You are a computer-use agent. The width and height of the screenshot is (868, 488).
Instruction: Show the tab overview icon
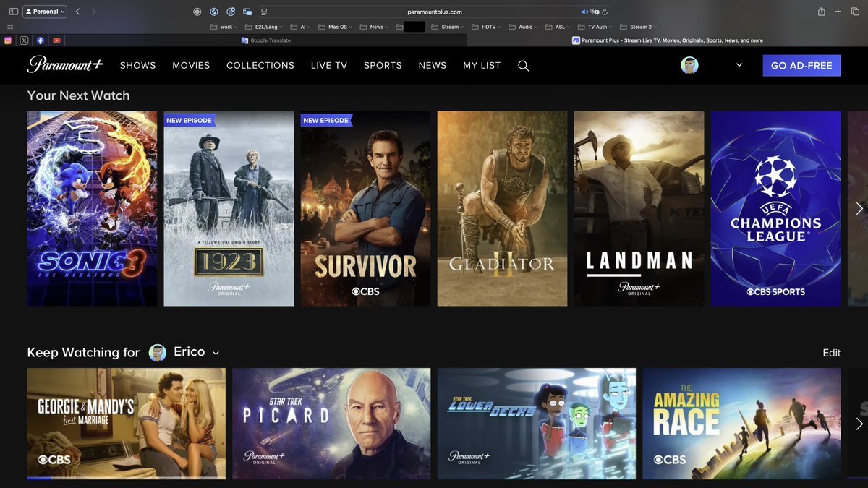854,12
